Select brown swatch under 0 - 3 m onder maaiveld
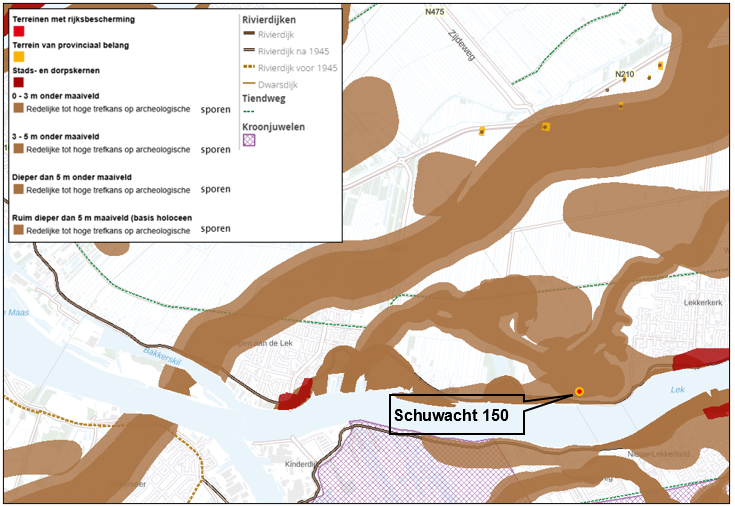Image resolution: width=735 pixels, height=507 pixels. [19, 108]
